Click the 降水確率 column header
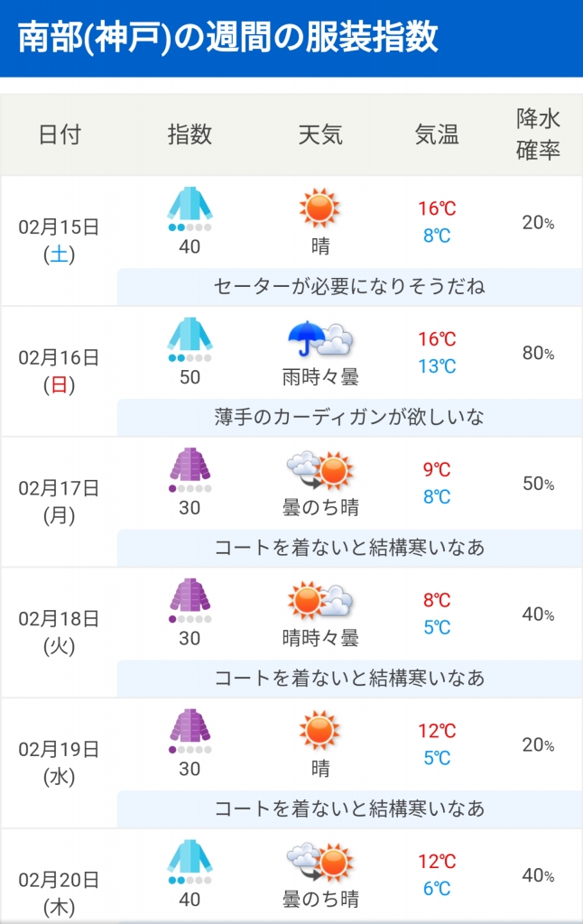The width and height of the screenshot is (583, 924). tap(538, 134)
